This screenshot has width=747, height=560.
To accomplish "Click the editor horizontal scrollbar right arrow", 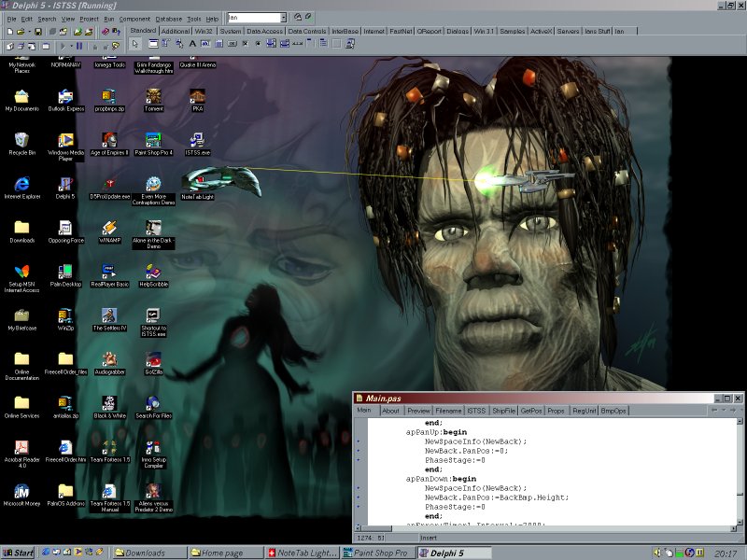I will [x=733, y=528].
